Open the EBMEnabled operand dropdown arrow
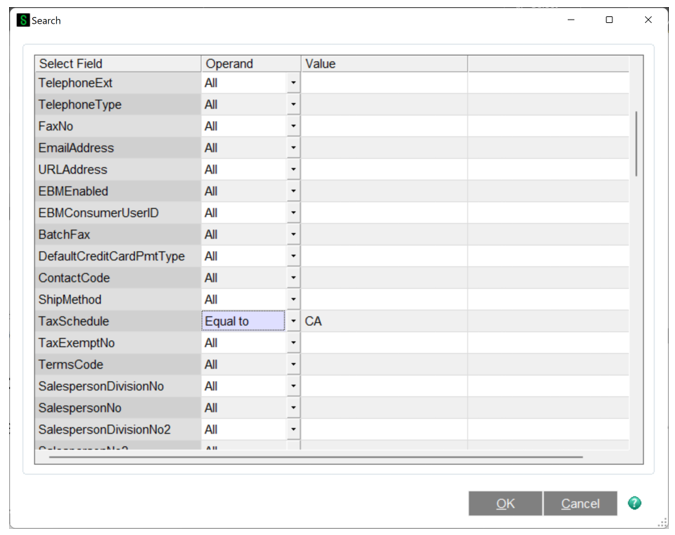Image resolution: width=675 pixels, height=535 pixels. click(294, 191)
